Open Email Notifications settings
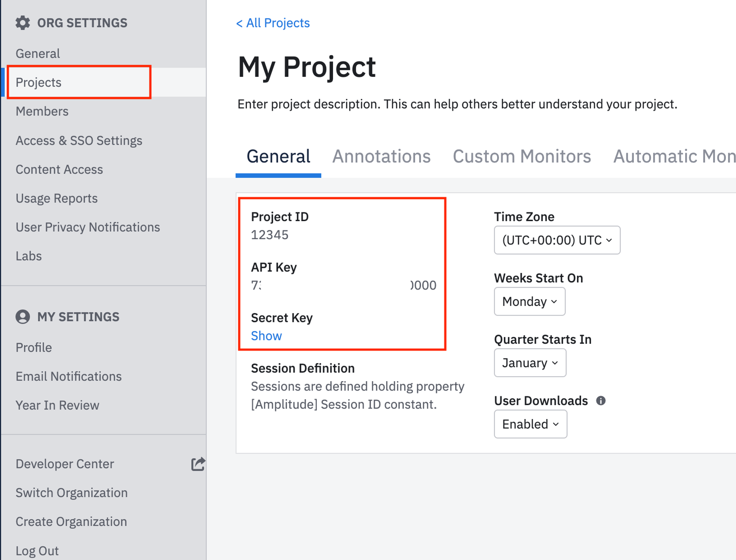Screen dimensions: 736x560 pos(68,376)
